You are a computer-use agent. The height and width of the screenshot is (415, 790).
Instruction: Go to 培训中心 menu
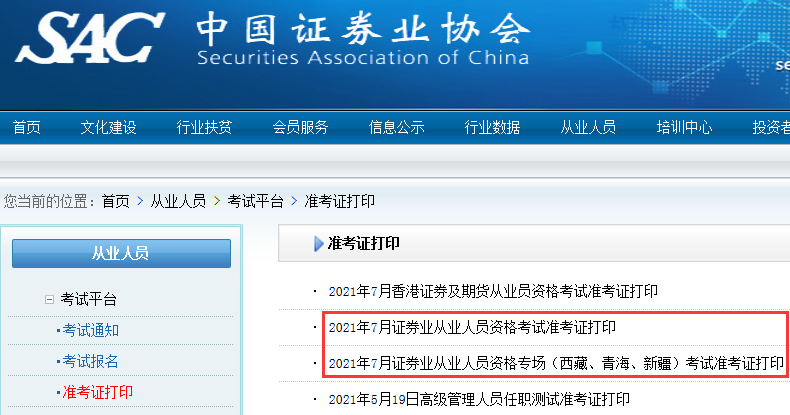(x=684, y=127)
